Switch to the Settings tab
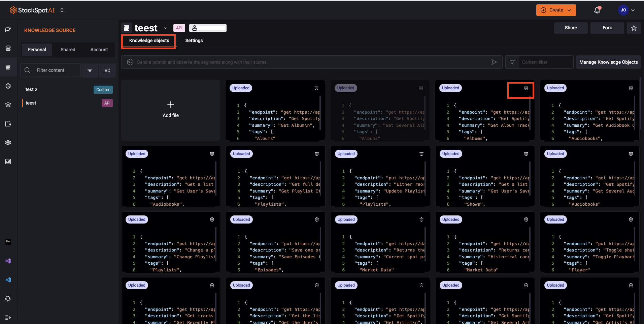Image resolution: width=644 pixels, height=324 pixels. point(194,40)
